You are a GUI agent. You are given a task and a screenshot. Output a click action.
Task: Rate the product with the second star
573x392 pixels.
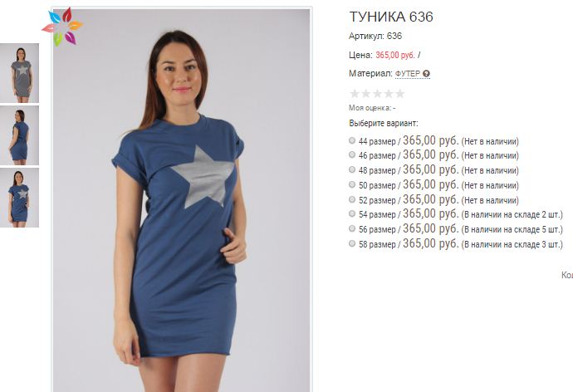(365, 94)
